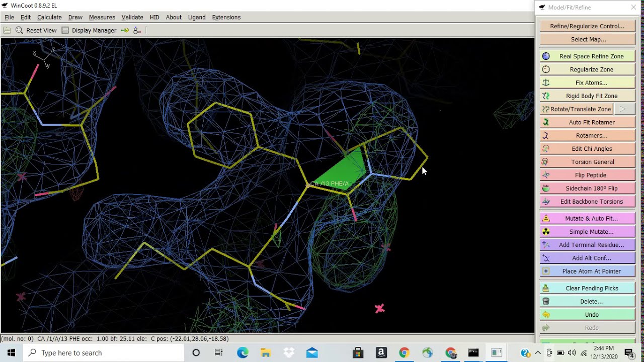Choose the Flip Peptide tool

coord(587,175)
